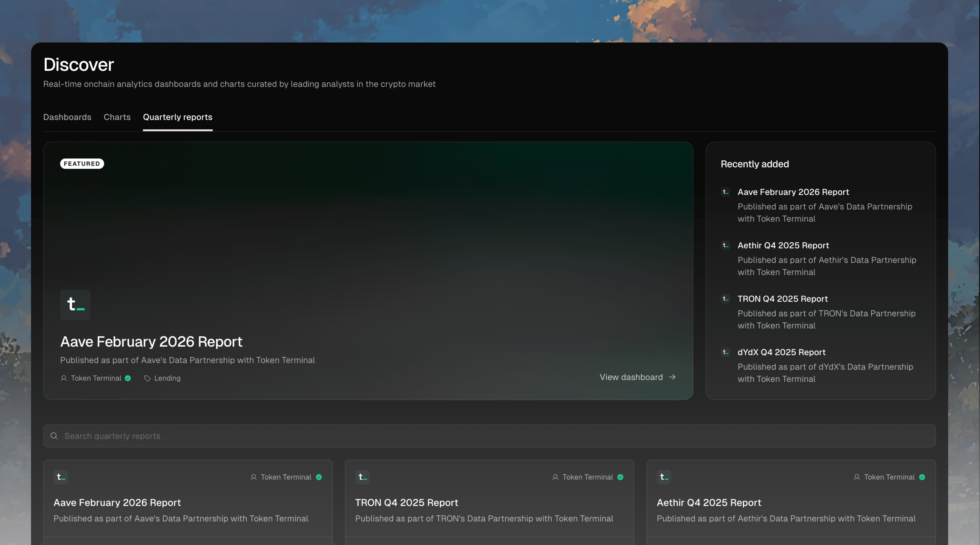Open the Charts tab
Screen dimensions: 980x545
tap(117, 117)
